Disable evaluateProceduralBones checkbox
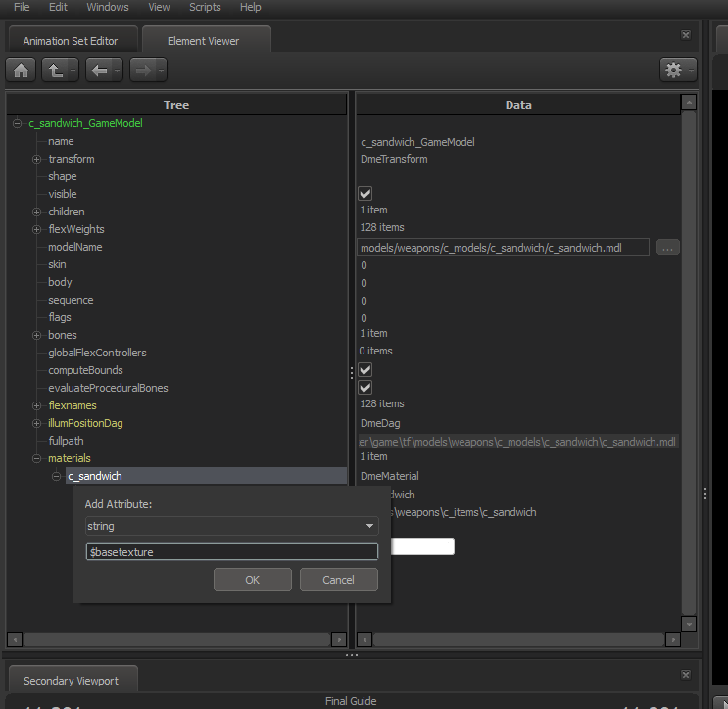 [365, 388]
